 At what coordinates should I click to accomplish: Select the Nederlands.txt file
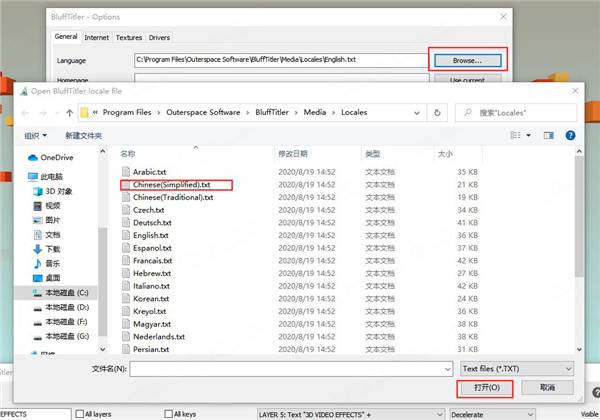point(153,337)
